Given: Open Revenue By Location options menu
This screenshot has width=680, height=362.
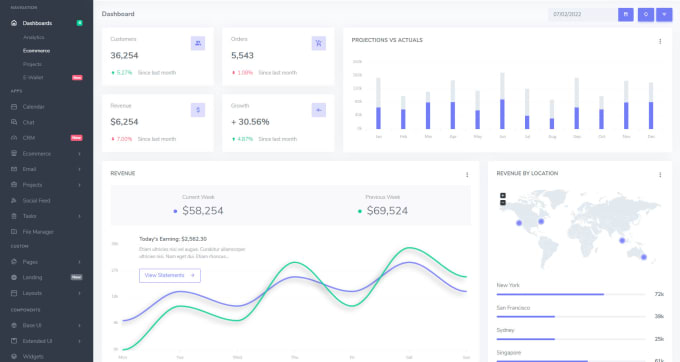Looking at the screenshot, I should (660, 175).
